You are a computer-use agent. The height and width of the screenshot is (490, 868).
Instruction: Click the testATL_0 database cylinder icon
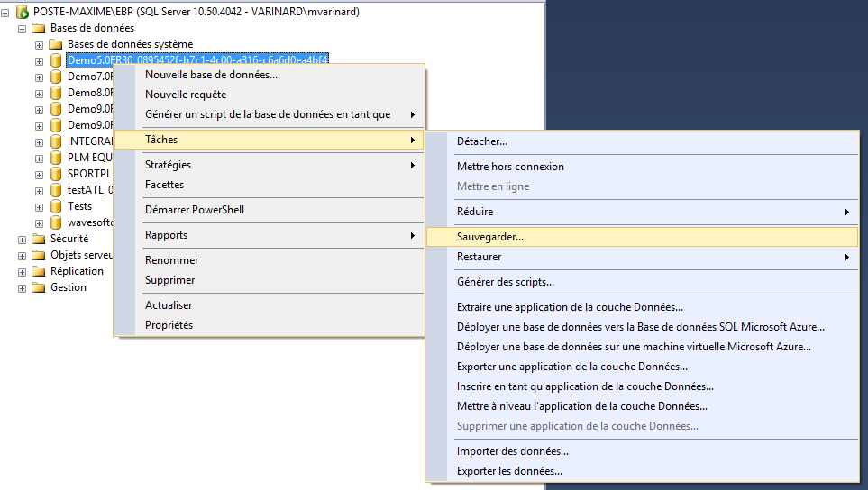coord(56,190)
